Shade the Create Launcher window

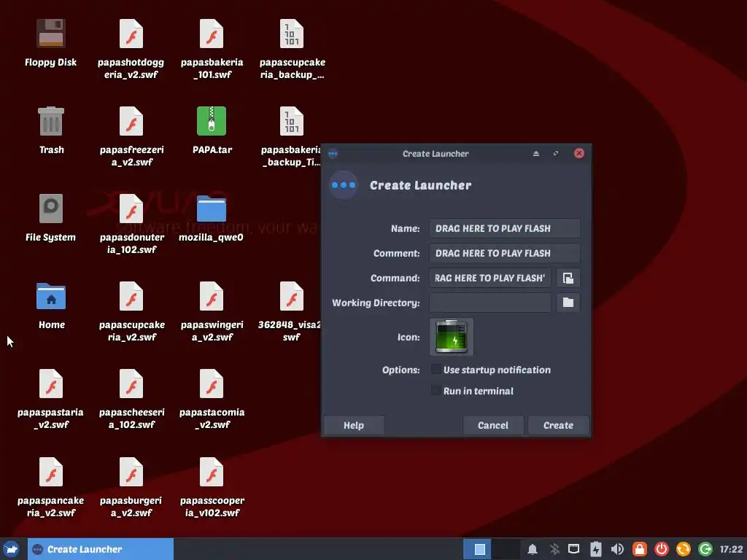pyautogui.click(x=536, y=153)
